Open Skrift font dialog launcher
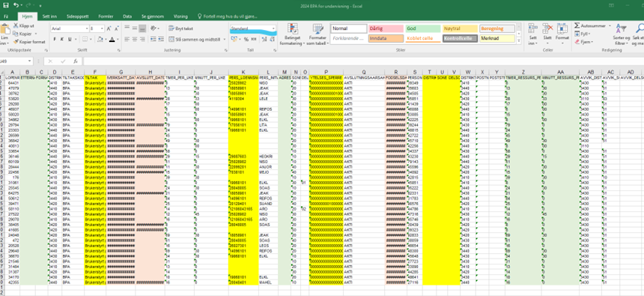The width and height of the screenshot is (644, 296). click(120, 50)
